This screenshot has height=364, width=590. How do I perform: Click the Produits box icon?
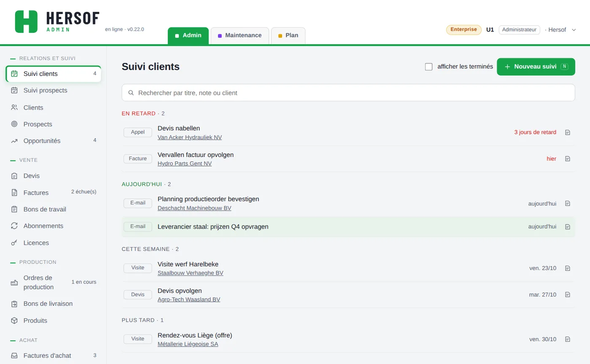pos(14,321)
